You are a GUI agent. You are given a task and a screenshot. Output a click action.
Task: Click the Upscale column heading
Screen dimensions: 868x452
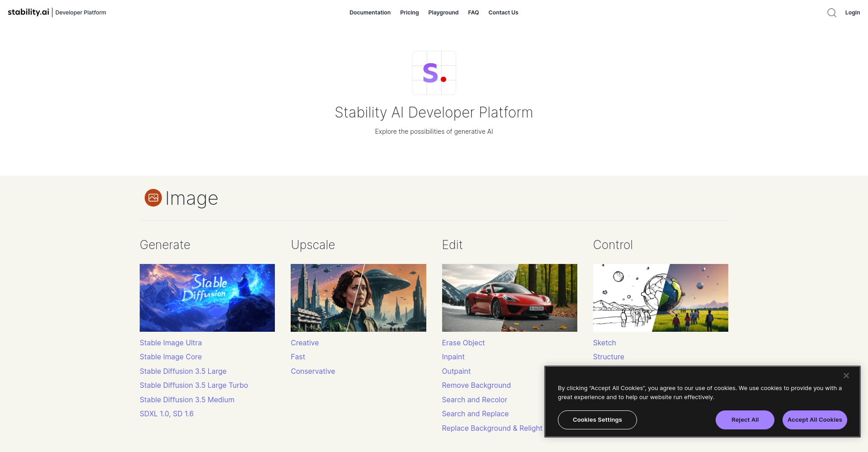(313, 245)
